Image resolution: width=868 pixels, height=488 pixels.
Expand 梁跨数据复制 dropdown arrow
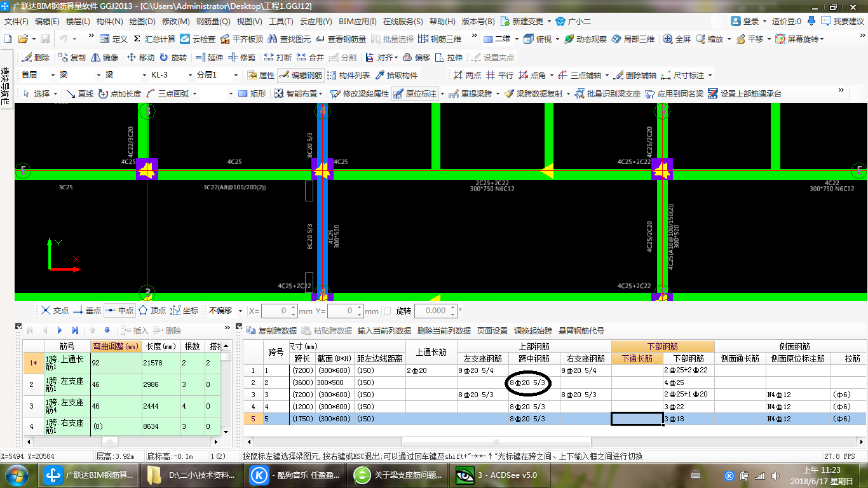[567, 93]
